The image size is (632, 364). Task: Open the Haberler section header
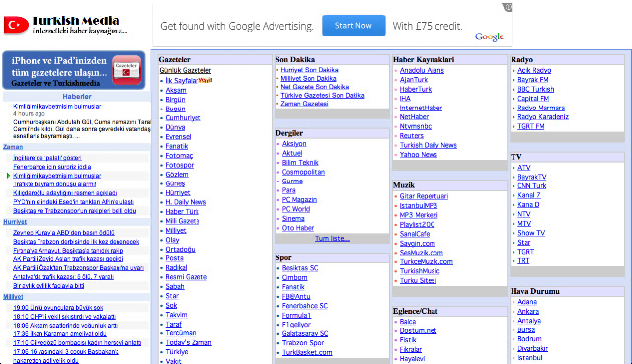pyautogui.click(x=77, y=97)
